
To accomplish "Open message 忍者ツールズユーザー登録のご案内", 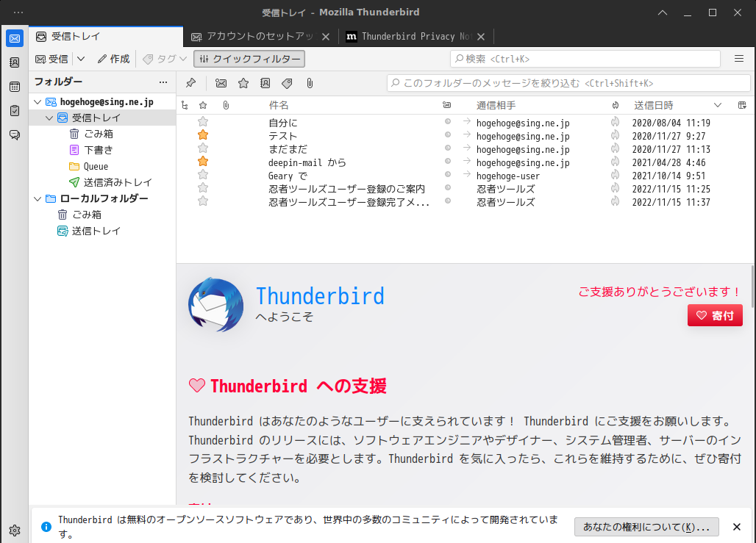I will point(346,189).
